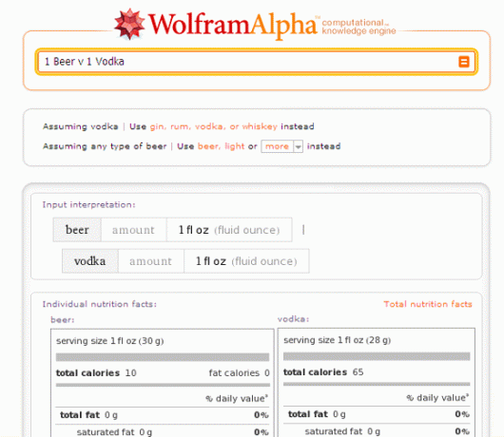
Task: Click beer 'serving size 1 fl oz (30 g)'
Action: coord(110,341)
